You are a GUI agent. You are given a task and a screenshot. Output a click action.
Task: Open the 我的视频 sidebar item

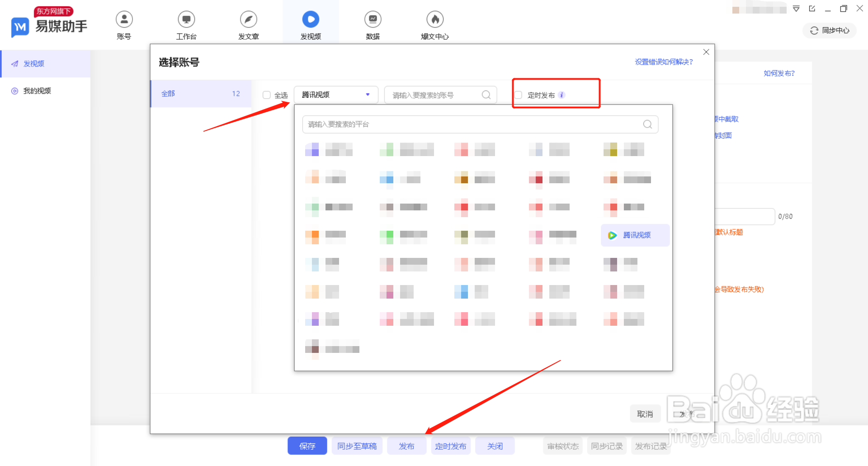click(x=36, y=90)
